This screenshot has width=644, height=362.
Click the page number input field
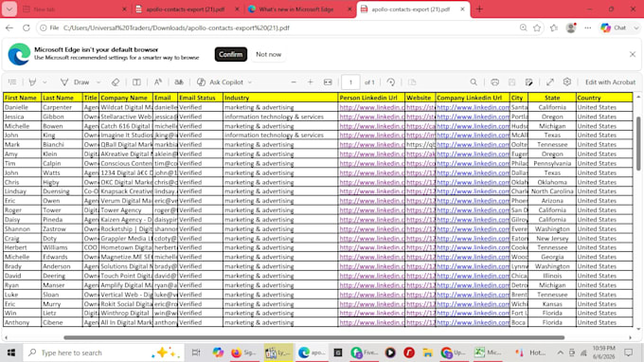pos(350,82)
